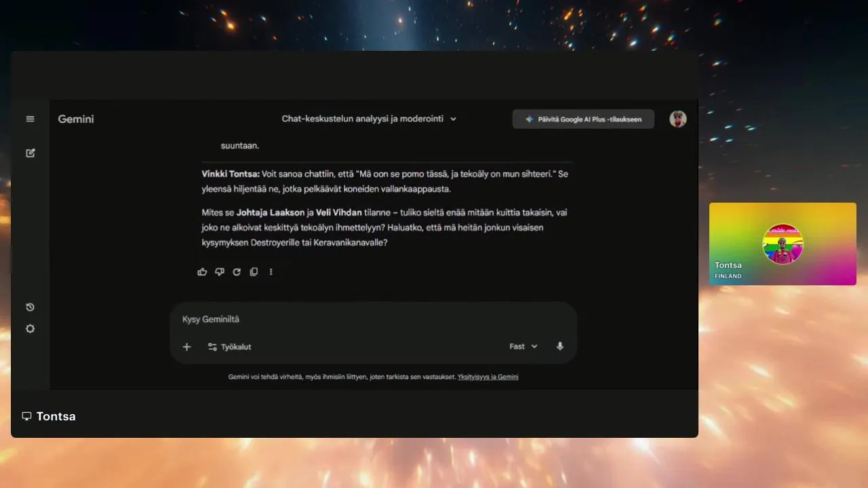
Task: Open the Gemini hamburger main menu
Action: [30, 119]
